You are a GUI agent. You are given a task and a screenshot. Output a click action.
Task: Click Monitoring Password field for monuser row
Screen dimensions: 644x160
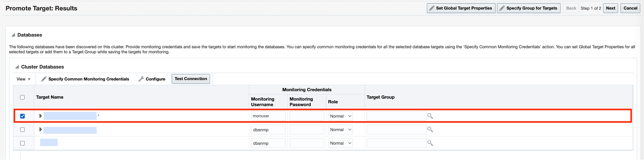click(307, 116)
